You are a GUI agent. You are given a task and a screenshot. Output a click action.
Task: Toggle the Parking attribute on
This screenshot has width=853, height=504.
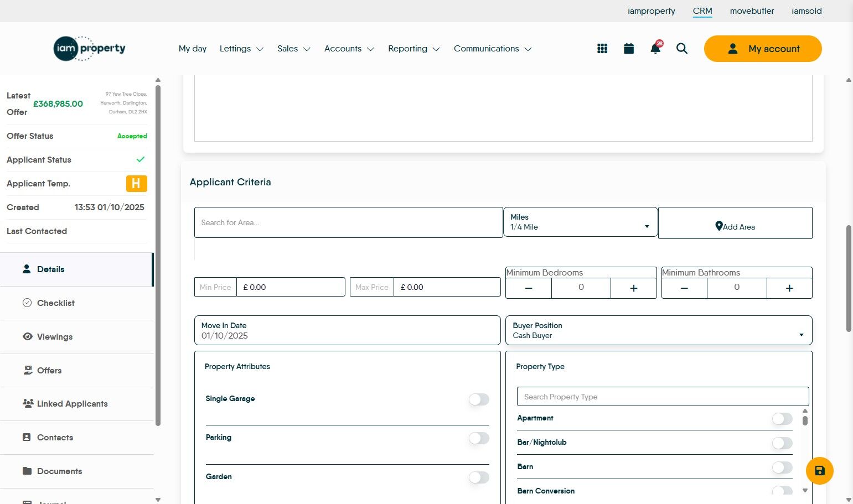(479, 438)
